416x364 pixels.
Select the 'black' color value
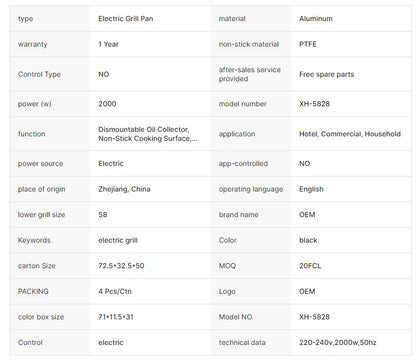pyautogui.click(x=308, y=240)
